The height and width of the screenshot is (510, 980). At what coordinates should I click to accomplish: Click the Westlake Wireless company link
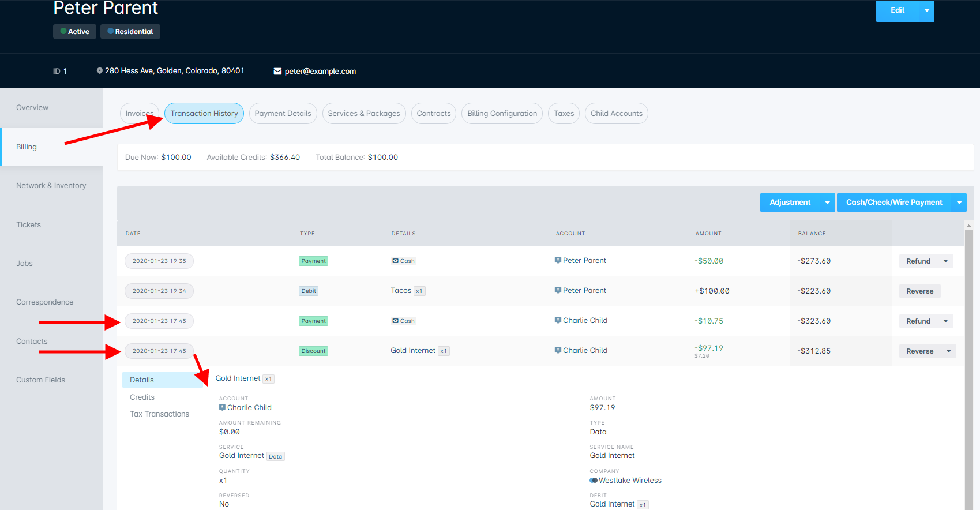coord(630,481)
